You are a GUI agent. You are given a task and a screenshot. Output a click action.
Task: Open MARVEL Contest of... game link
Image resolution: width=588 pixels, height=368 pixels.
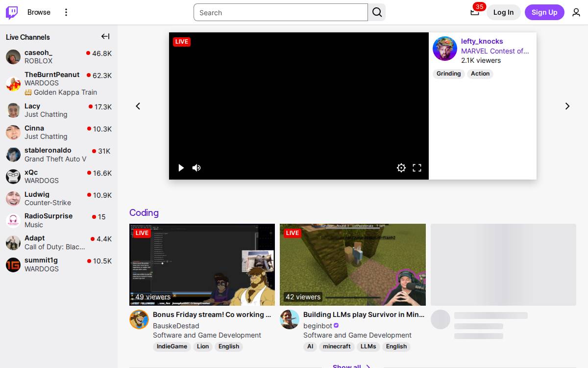(495, 51)
